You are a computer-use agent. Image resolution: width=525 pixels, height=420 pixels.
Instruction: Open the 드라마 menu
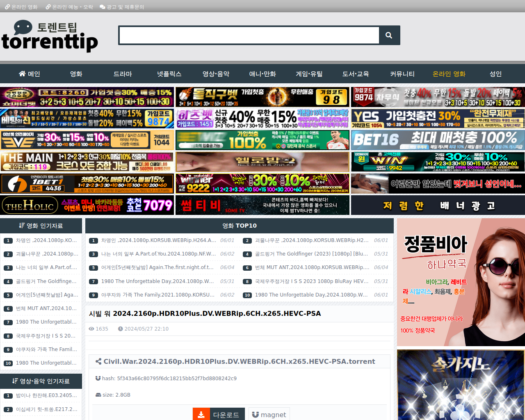tap(123, 74)
